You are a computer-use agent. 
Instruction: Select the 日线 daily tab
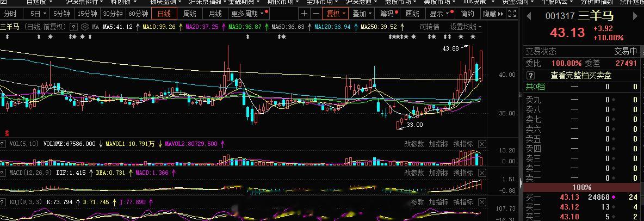coord(164,14)
